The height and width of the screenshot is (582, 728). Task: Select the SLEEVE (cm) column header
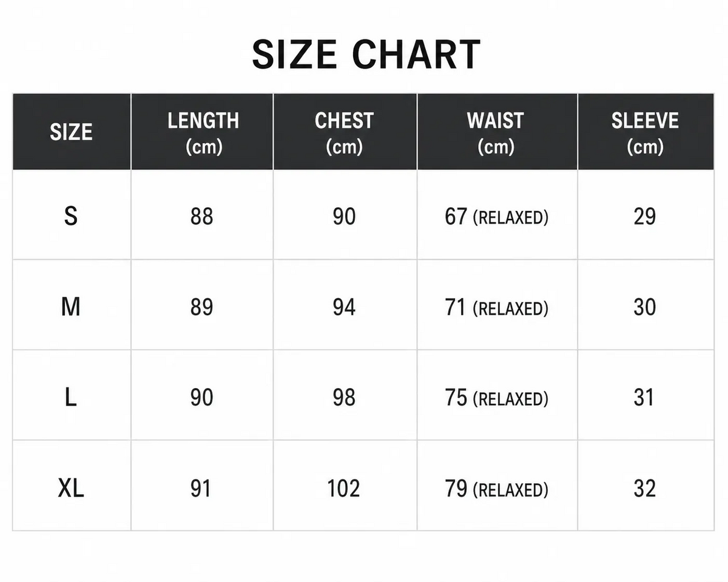tap(646, 132)
